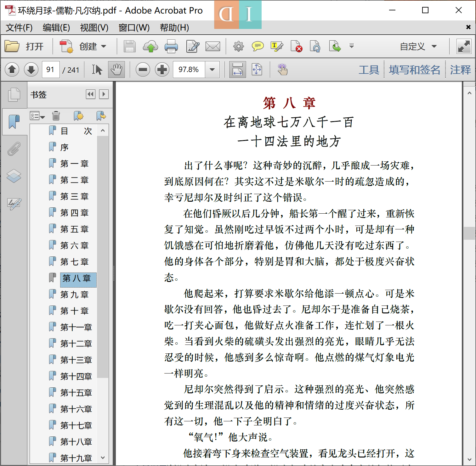
Task: Open the 注释 pane
Action: pos(461,70)
